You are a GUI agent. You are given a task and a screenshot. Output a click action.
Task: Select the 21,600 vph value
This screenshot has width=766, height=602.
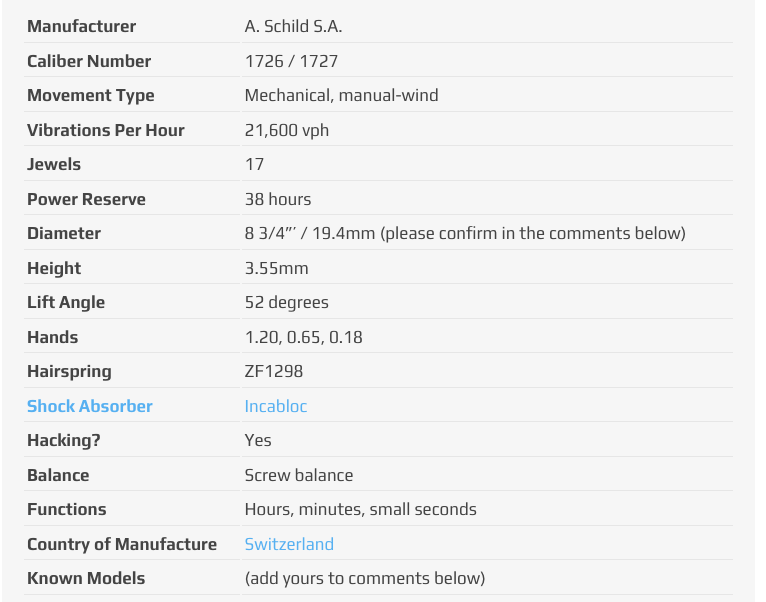pos(287,130)
